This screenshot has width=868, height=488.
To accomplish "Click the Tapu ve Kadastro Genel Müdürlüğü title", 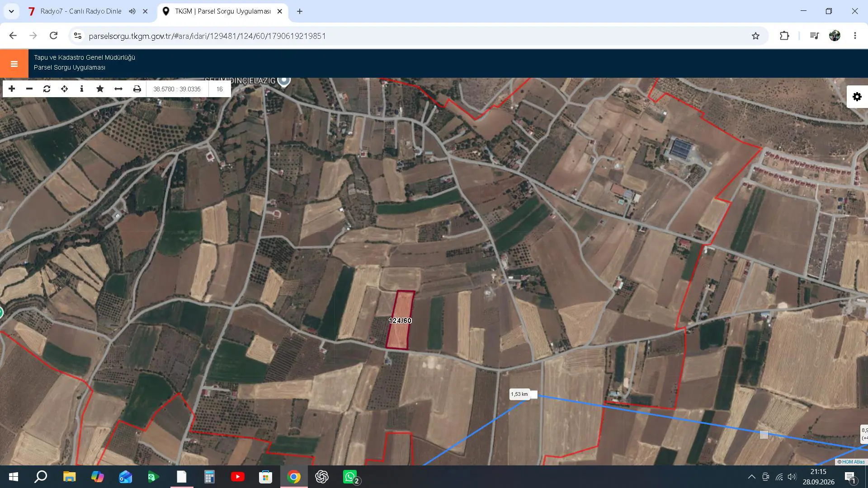I will [x=85, y=57].
